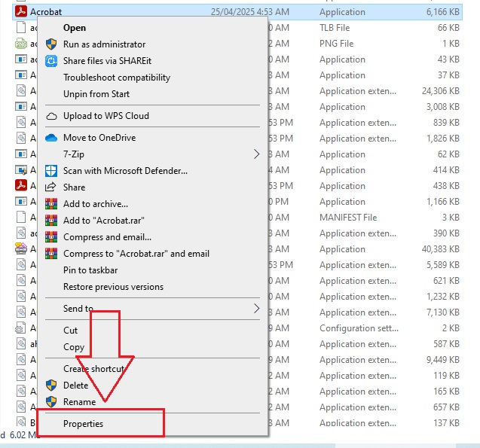Click the 6,166 KB size value
This screenshot has height=448, width=480.
[442, 12]
